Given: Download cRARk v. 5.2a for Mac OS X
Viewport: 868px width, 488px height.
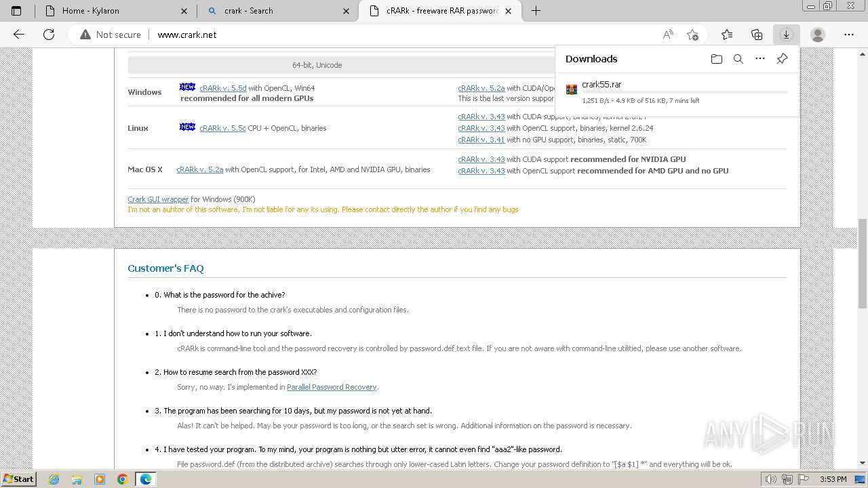Looking at the screenshot, I should (199, 169).
